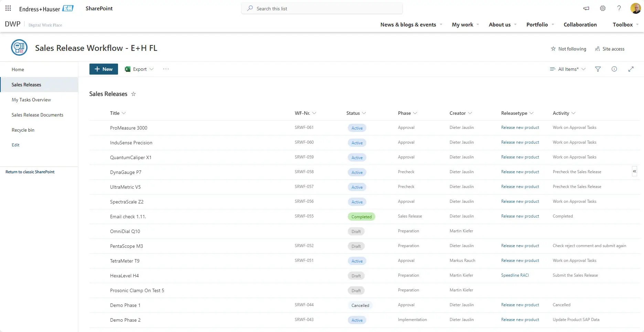This screenshot has height=332, width=644.
Task: Click inside the Search this list field
Action: point(322,8)
